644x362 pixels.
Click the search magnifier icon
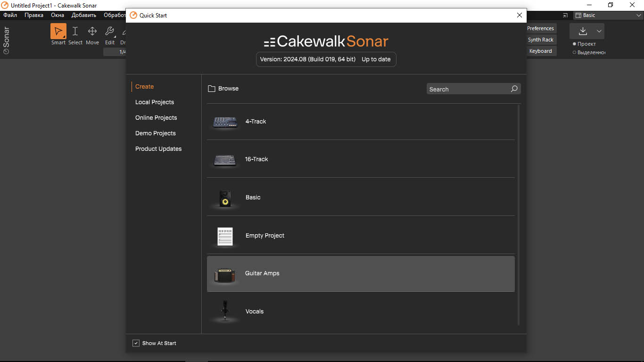coord(514,89)
